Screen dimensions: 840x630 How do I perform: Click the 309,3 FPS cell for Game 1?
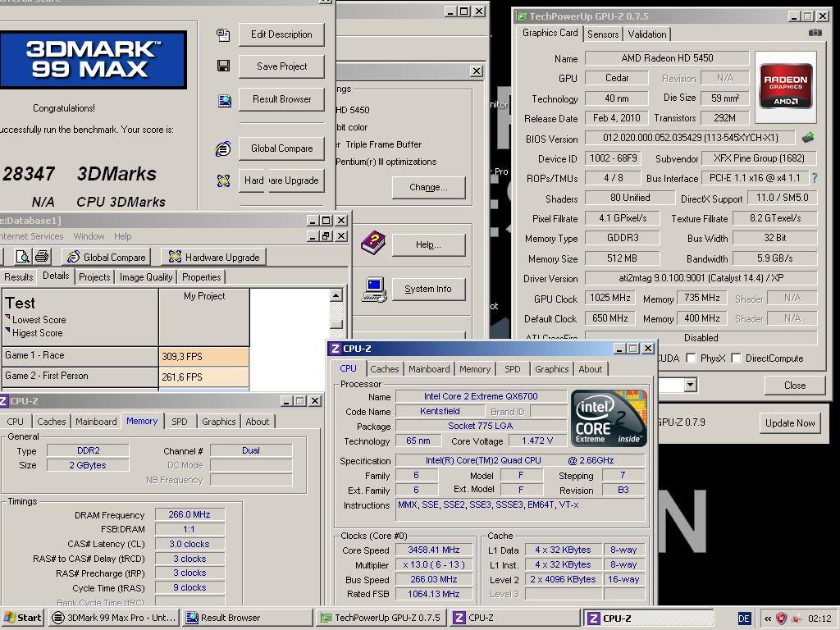204,356
